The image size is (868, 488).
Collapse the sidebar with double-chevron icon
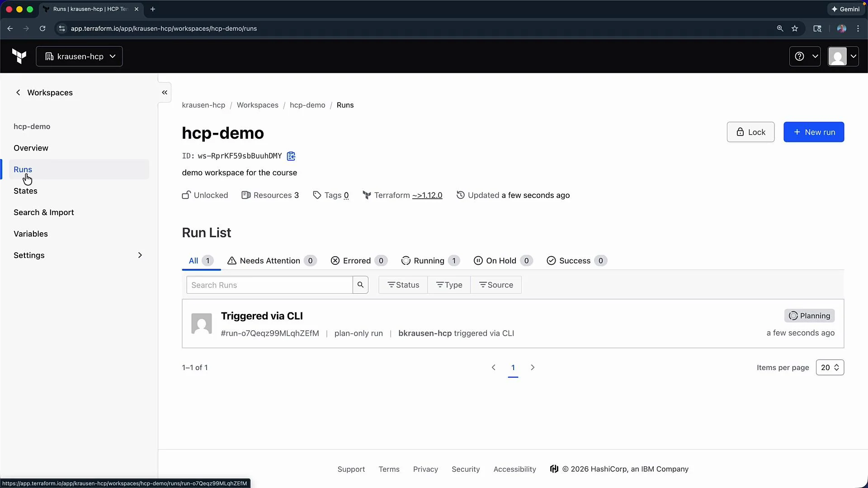pyautogui.click(x=165, y=92)
